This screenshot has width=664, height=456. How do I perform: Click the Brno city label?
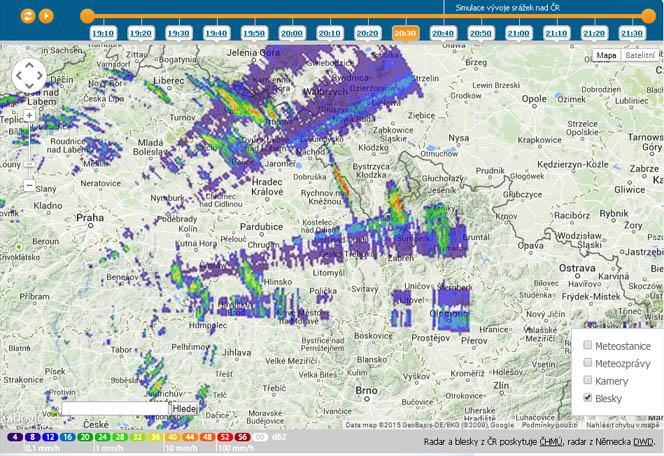pos(366,390)
